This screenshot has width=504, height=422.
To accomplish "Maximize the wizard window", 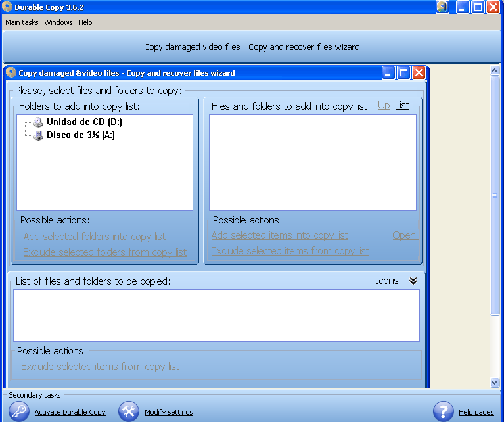I will pyautogui.click(x=403, y=73).
